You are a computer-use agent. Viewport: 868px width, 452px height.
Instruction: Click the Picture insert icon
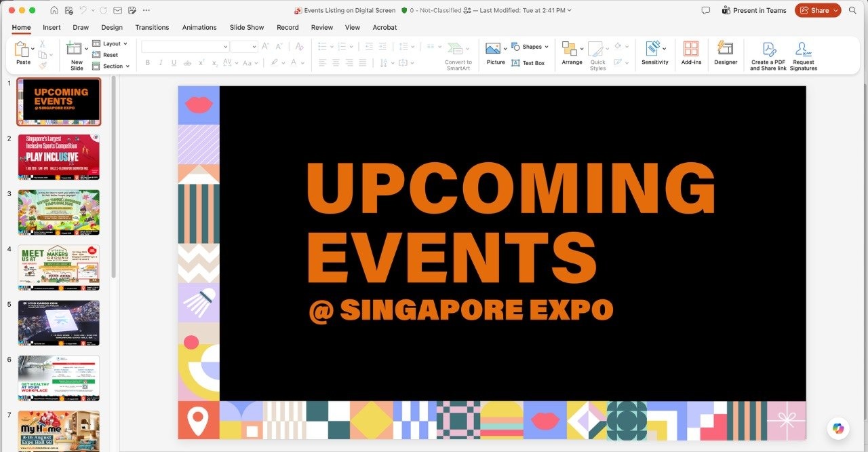[493, 49]
